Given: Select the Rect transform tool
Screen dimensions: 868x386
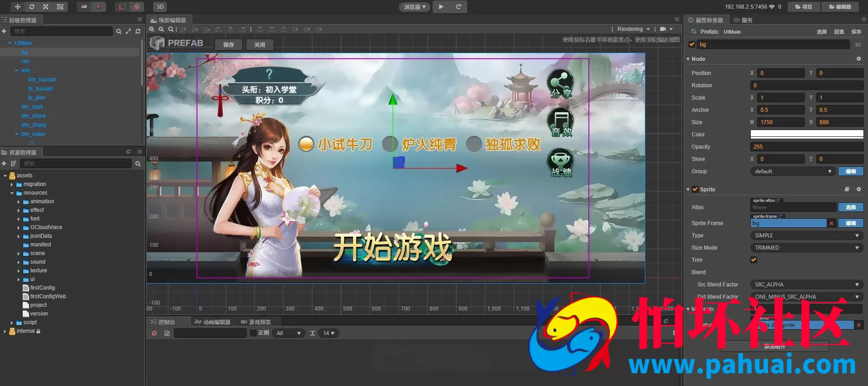Looking at the screenshot, I should [x=60, y=7].
